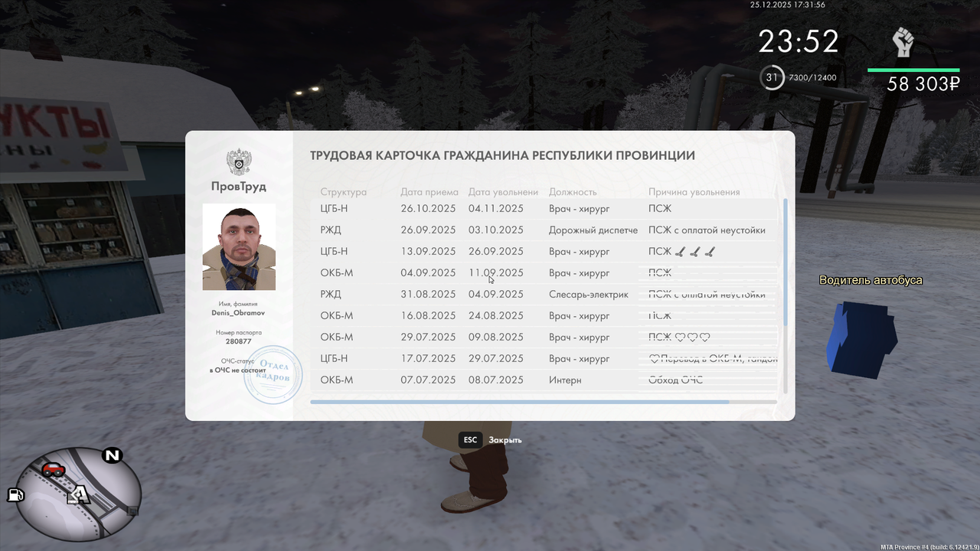Click the level 31 circle indicator

(772, 77)
